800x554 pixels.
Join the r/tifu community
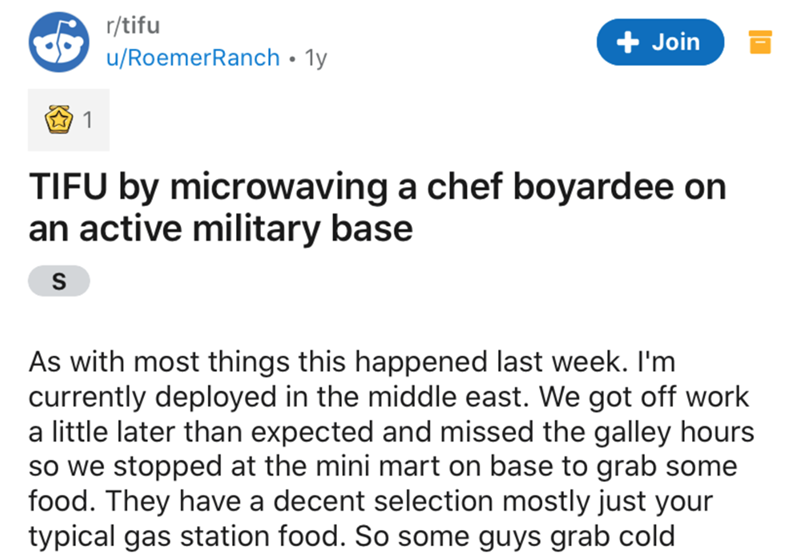click(660, 42)
